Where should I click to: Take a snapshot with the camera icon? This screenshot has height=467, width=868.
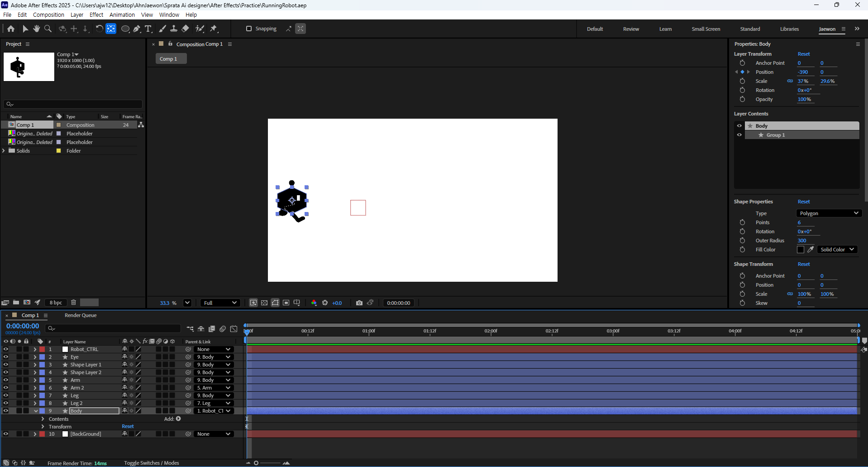(x=359, y=303)
